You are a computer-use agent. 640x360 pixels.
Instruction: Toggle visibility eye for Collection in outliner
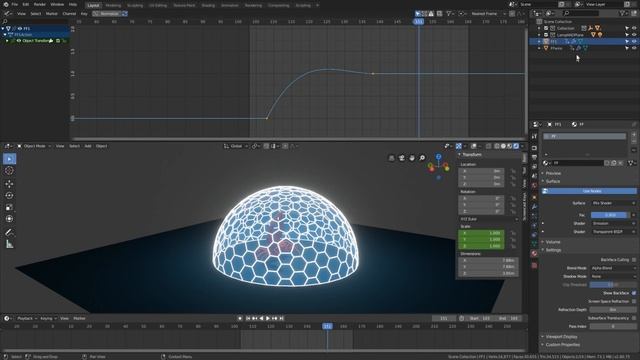coord(634,29)
